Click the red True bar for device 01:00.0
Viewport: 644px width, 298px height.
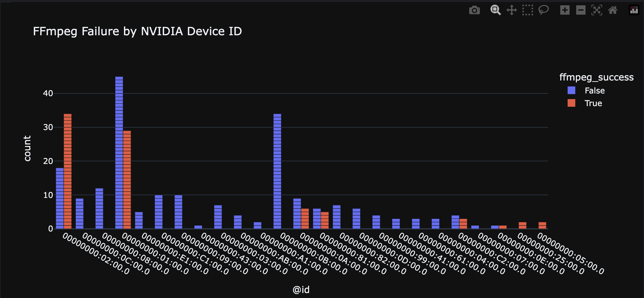click(x=127, y=180)
